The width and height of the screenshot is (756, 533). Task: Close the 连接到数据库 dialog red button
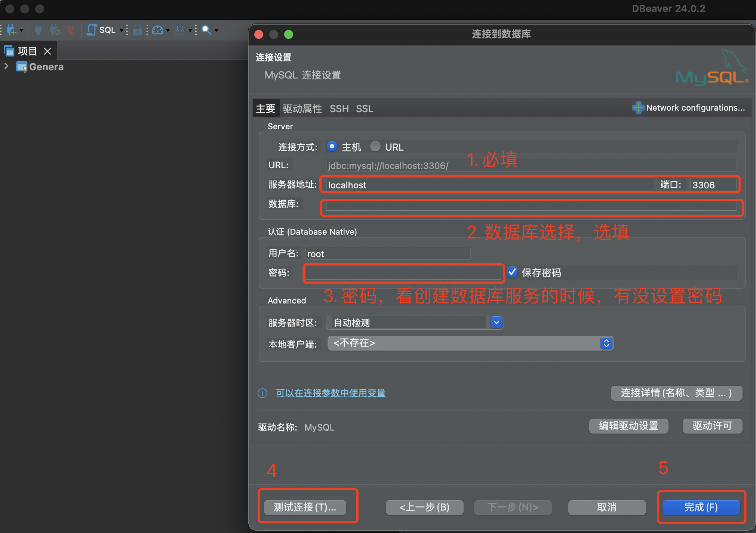point(259,34)
